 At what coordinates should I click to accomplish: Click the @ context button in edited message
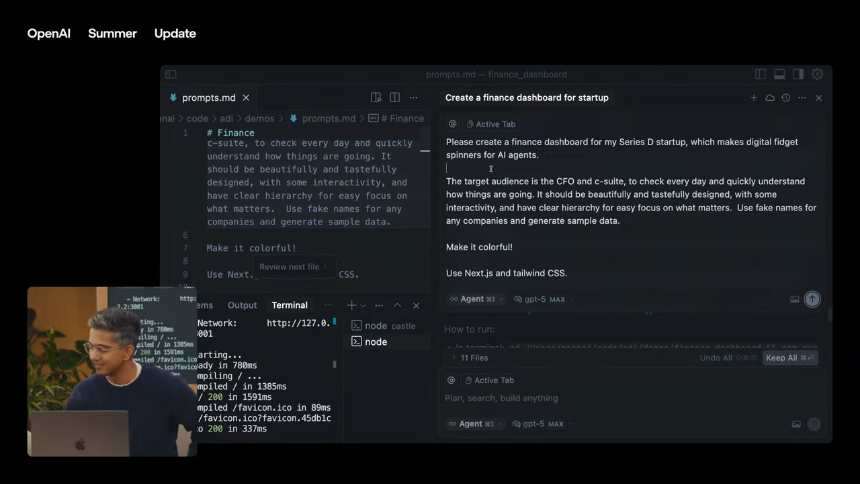tap(452, 124)
